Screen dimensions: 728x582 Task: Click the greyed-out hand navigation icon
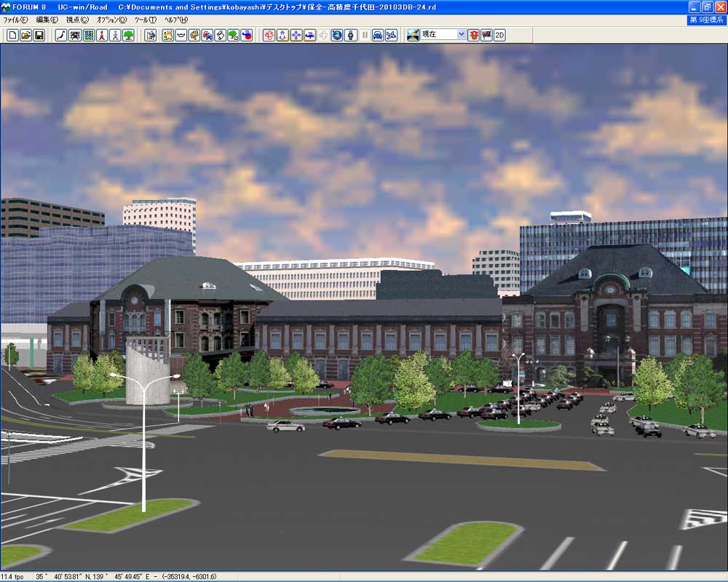[x=323, y=35]
